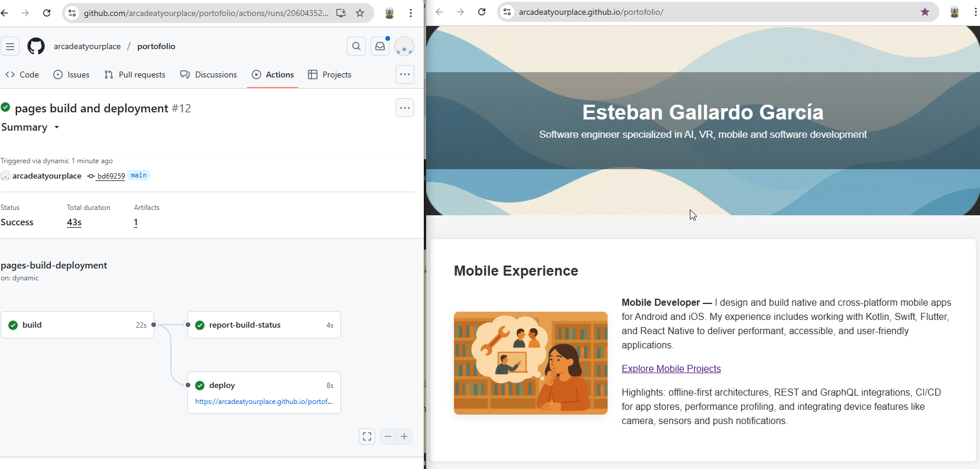The image size is (980, 469).
Task: Open the Explore Mobile Projects link
Action: pyautogui.click(x=671, y=368)
